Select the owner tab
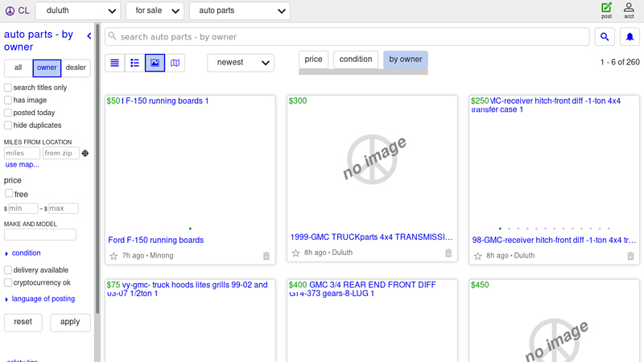 (47, 68)
